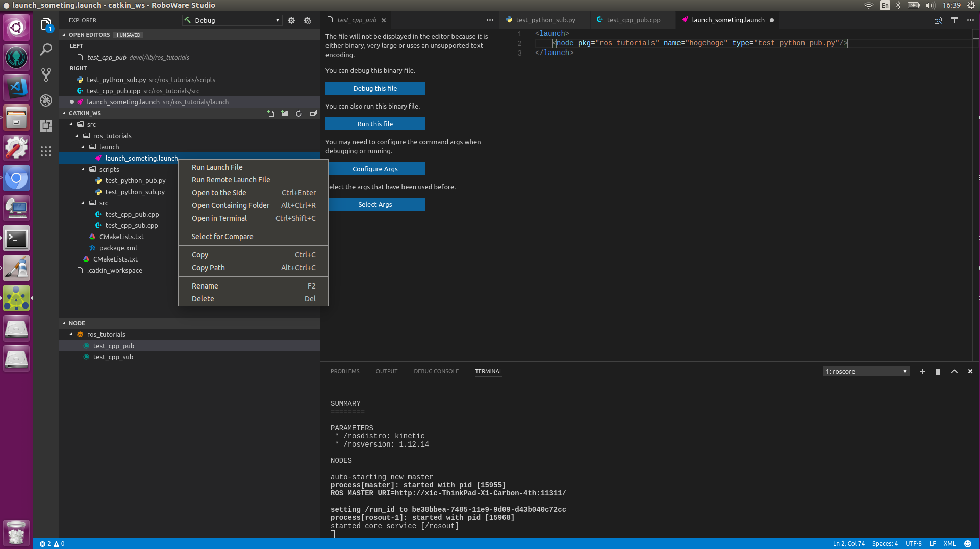Choose 'Run Launch File' from context menu
Screen dimensions: 980x549
[217, 167]
